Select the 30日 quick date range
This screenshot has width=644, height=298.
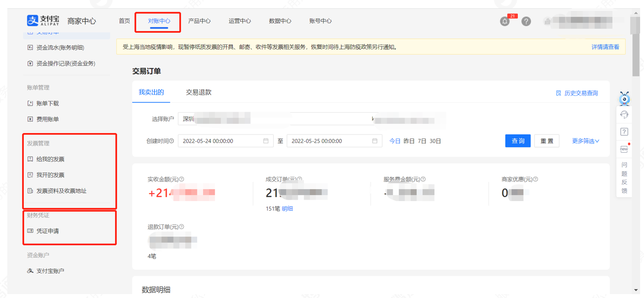click(x=435, y=141)
